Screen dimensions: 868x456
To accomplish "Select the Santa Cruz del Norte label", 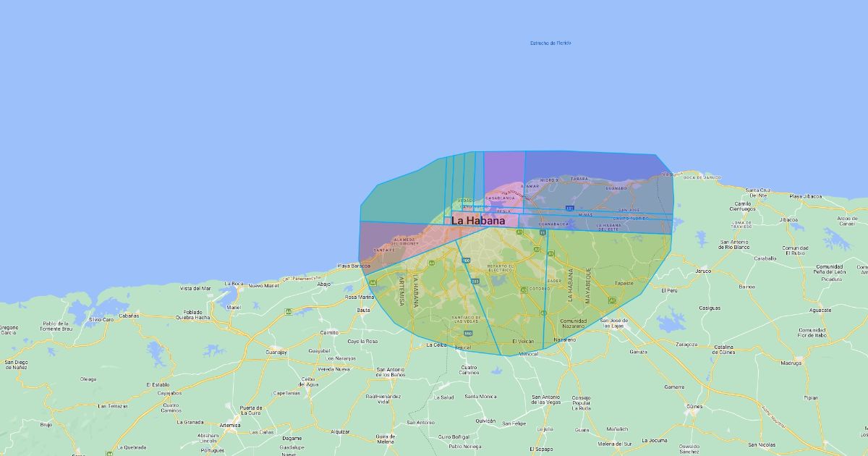I will click(x=757, y=193).
